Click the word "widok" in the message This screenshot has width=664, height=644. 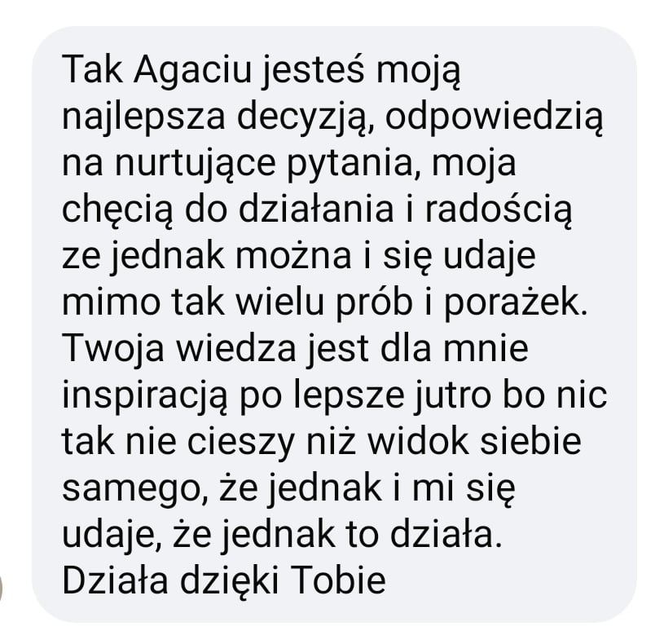coord(419,442)
